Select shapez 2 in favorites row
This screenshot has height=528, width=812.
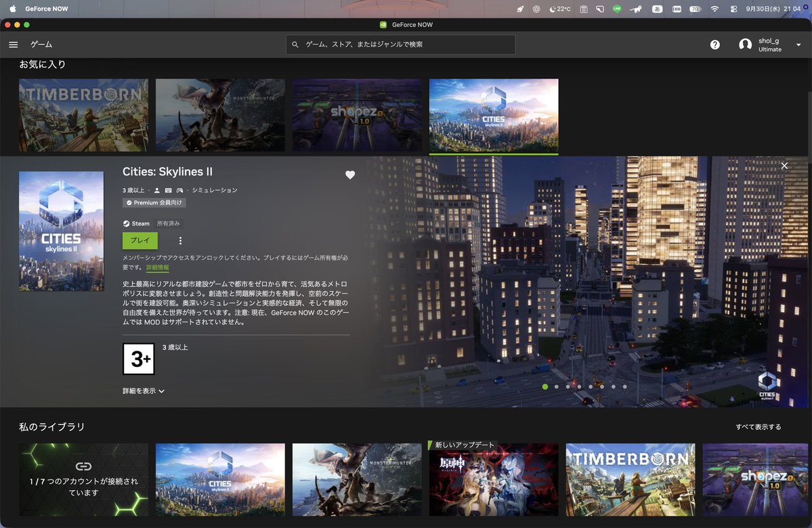[357, 115]
